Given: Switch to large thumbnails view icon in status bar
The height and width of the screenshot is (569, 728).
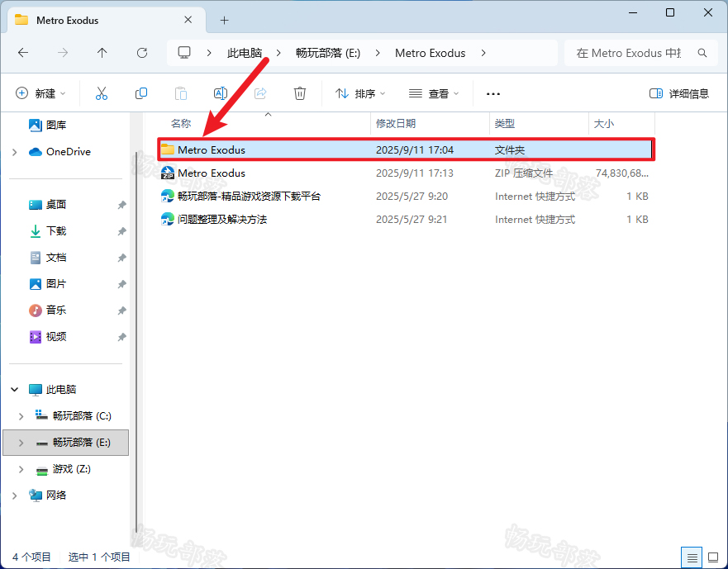Looking at the screenshot, I should (x=713, y=557).
